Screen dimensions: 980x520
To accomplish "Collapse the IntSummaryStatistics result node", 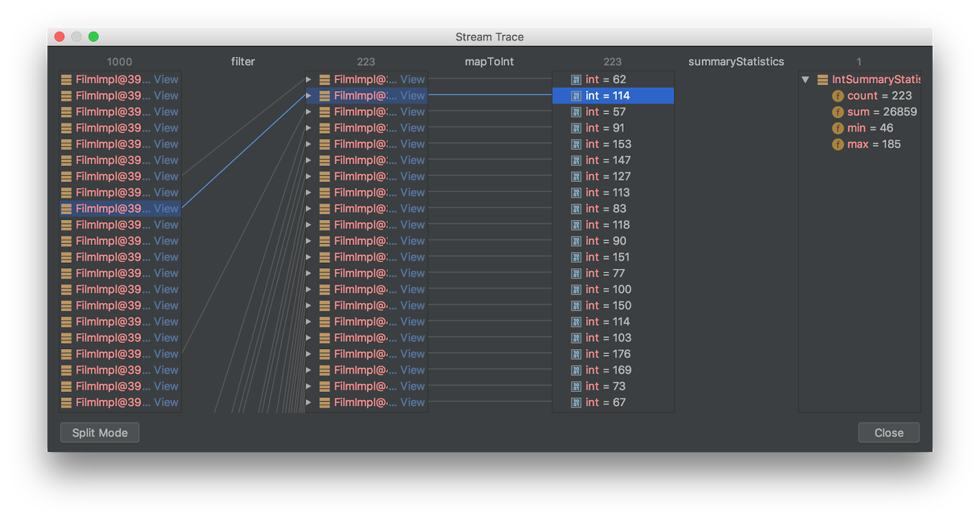I will click(x=805, y=80).
